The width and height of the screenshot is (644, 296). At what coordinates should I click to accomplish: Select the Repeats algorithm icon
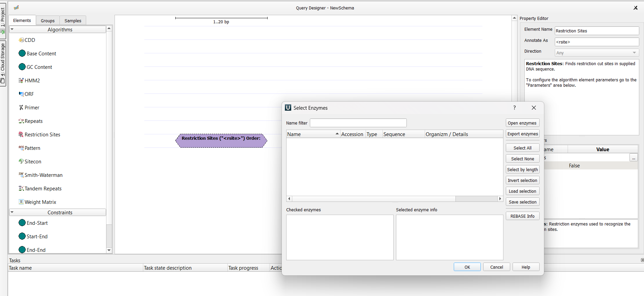[x=21, y=121]
